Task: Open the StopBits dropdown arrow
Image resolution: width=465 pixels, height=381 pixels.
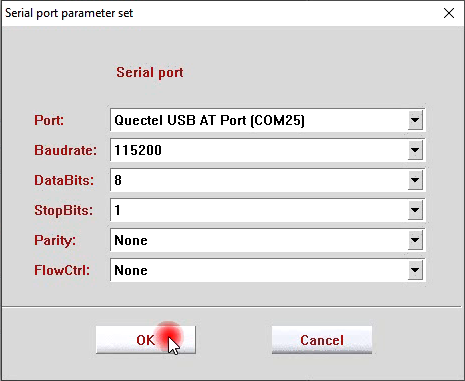Action: 415,210
